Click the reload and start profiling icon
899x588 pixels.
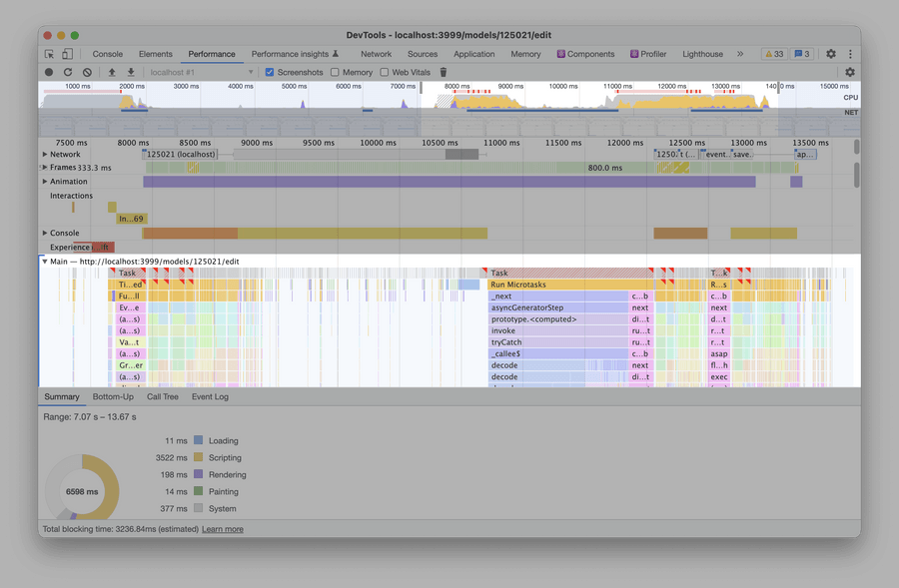click(68, 73)
